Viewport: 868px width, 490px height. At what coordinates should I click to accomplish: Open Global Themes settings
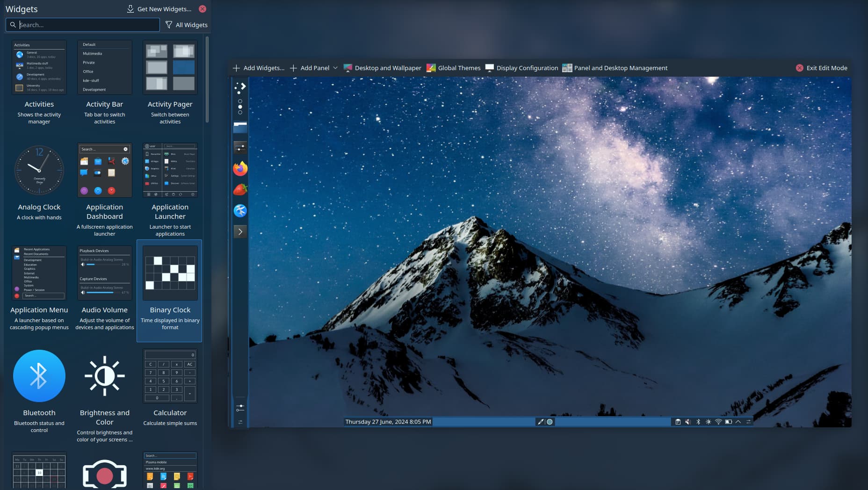454,68
